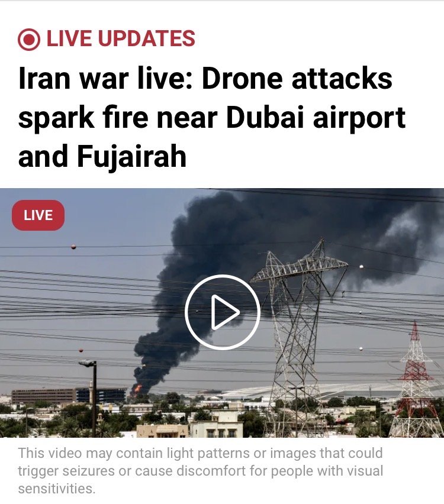Screen dimensions: 444x504
Task: Click the word 'sensitivities' in warning text
Action: point(57,489)
